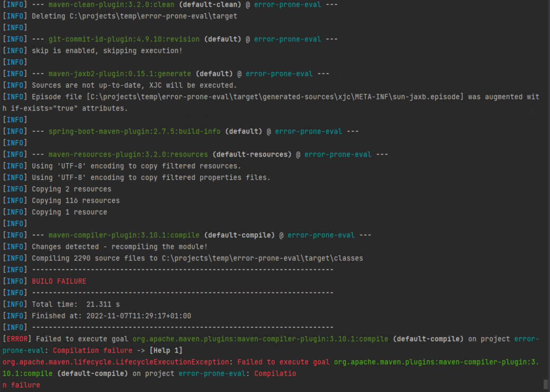Click error-prone-eval on the spring-boot-maven-plugin line

coord(308,131)
